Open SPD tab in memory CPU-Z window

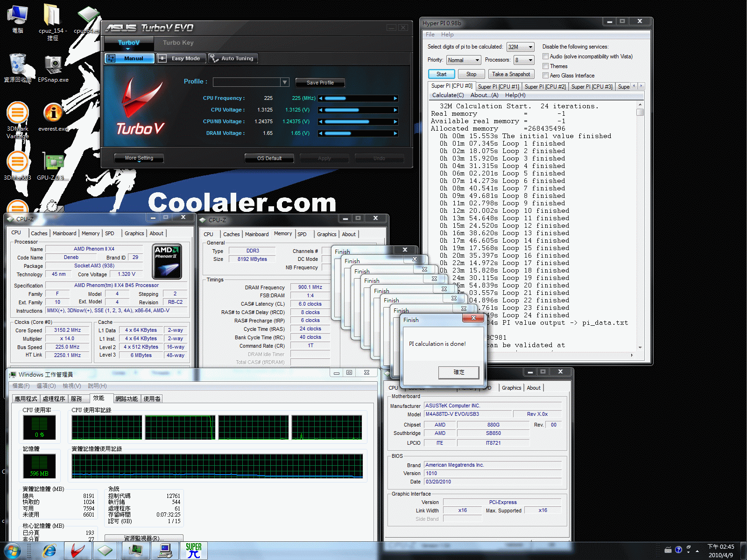[302, 234]
